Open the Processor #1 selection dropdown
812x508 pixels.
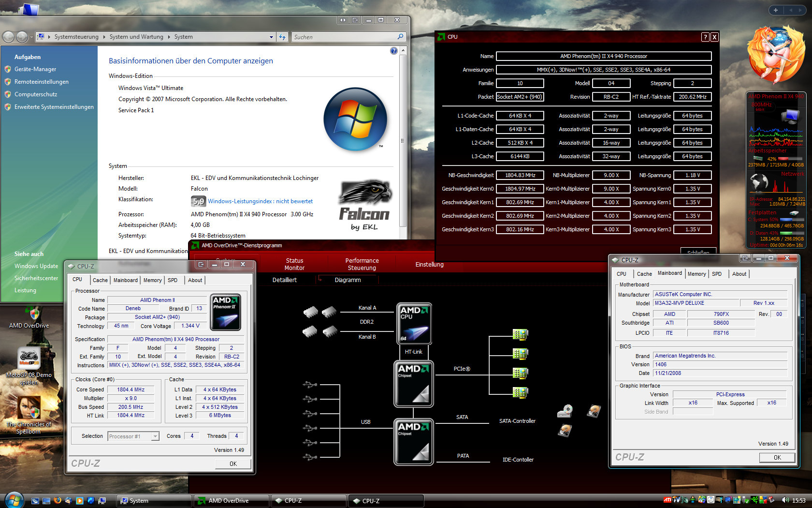point(155,436)
